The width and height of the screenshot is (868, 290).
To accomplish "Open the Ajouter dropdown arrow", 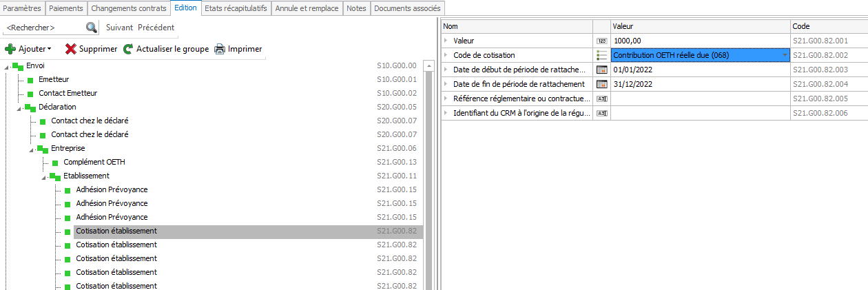I will pos(49,50).
